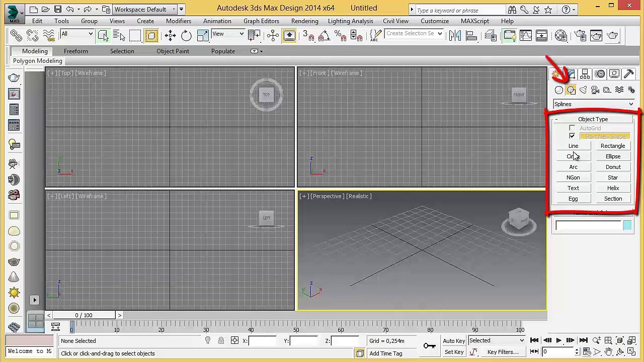
Task: Expand ribbon options dropdown after Populate
Action: coord(256,51)
